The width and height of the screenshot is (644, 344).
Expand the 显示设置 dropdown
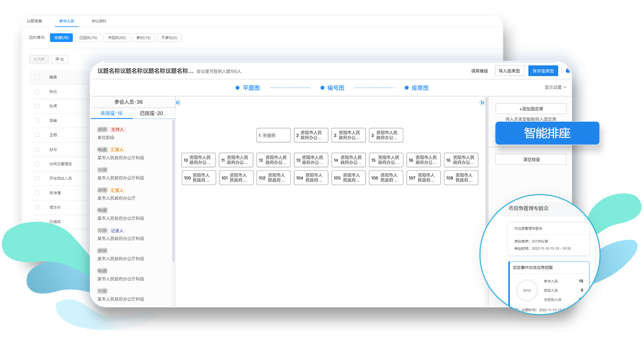(555, 87)
